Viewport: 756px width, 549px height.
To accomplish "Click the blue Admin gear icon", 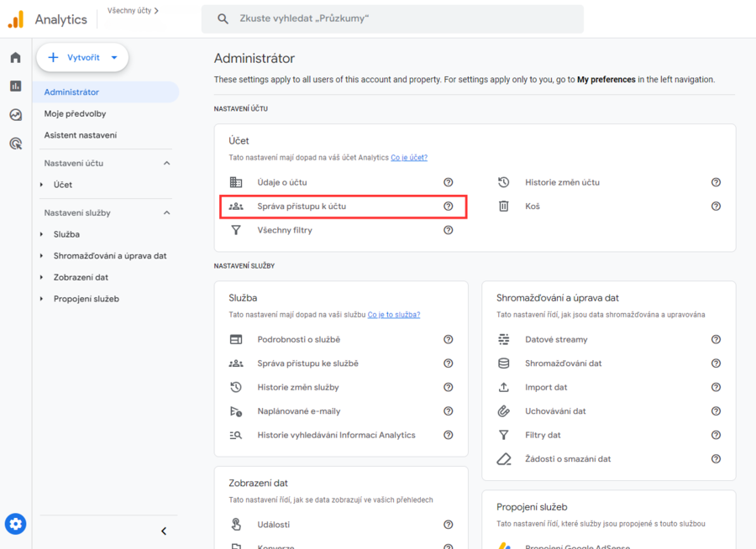I will tap(15, 524).
